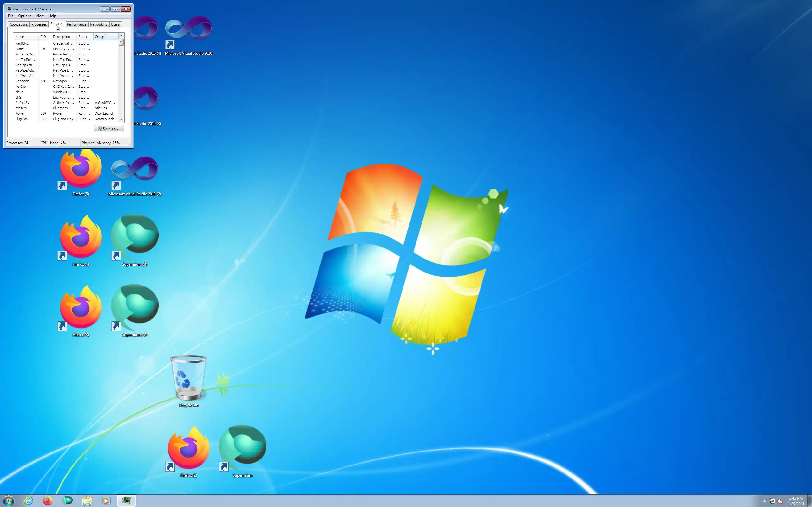Open Internet Explorer from the taskbar

29,501
